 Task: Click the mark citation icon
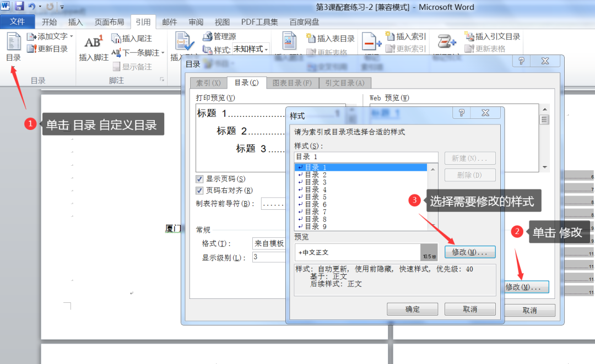pos(447,41)
